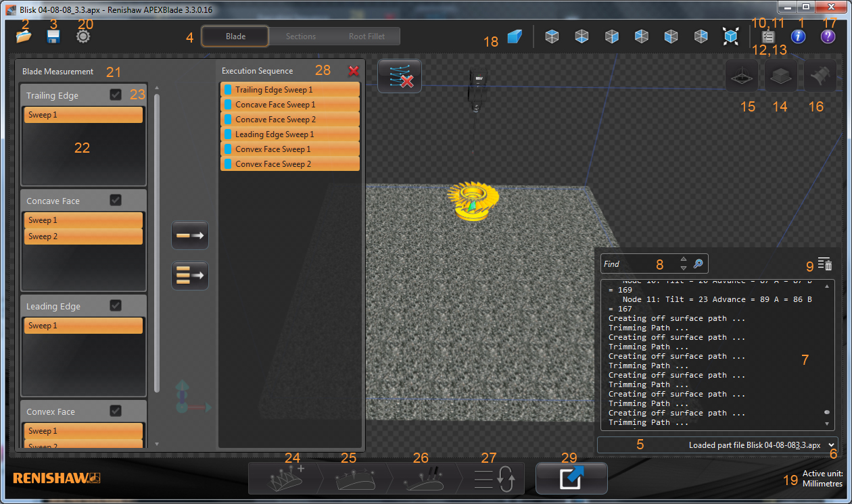Clear the output log with trash icon
The image size is (852, 504).
pos(824,264)
